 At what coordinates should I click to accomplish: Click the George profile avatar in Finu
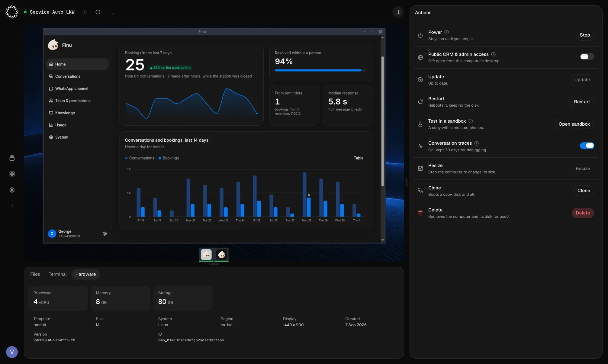[x=52, y=234]
